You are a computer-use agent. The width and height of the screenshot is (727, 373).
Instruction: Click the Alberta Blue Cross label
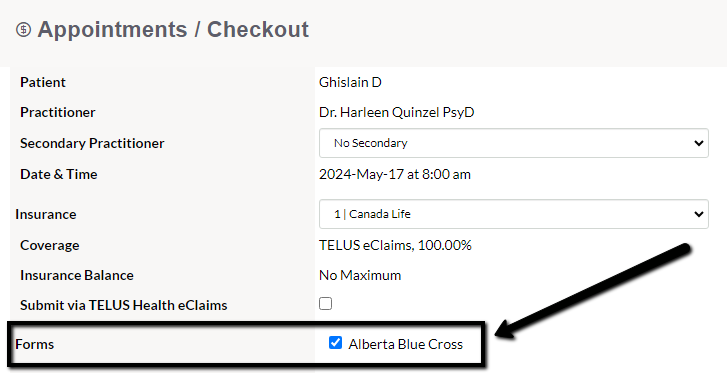[x=406, y=344]
